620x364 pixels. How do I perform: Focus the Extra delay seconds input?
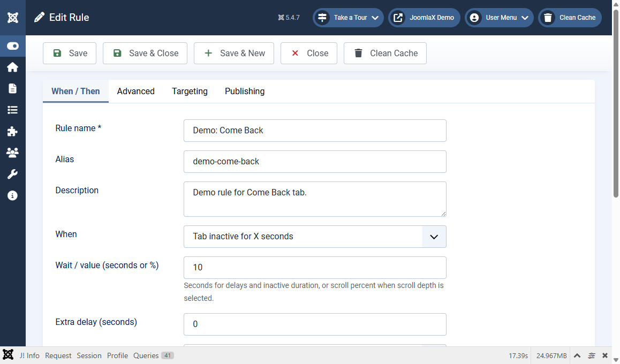315,324
